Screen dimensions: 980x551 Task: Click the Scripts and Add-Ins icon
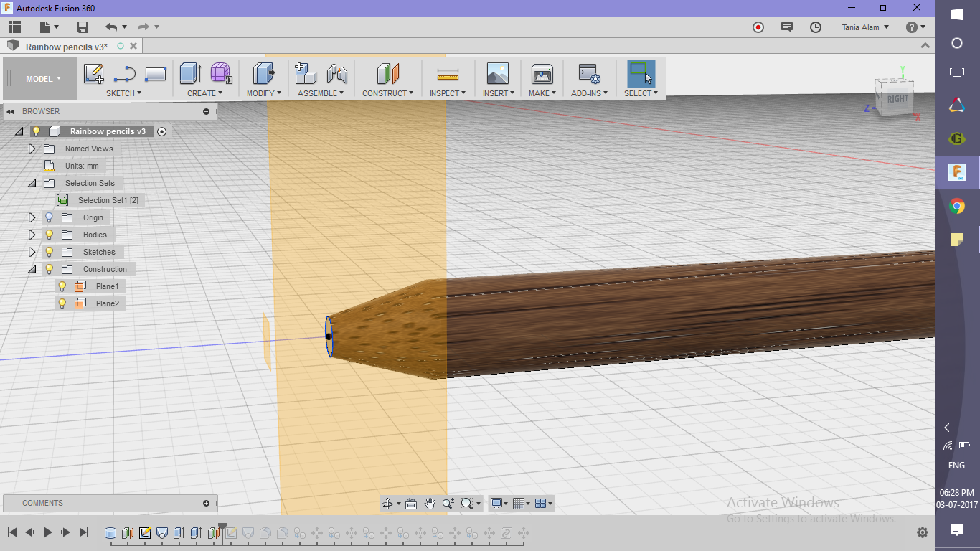(589, 74)
